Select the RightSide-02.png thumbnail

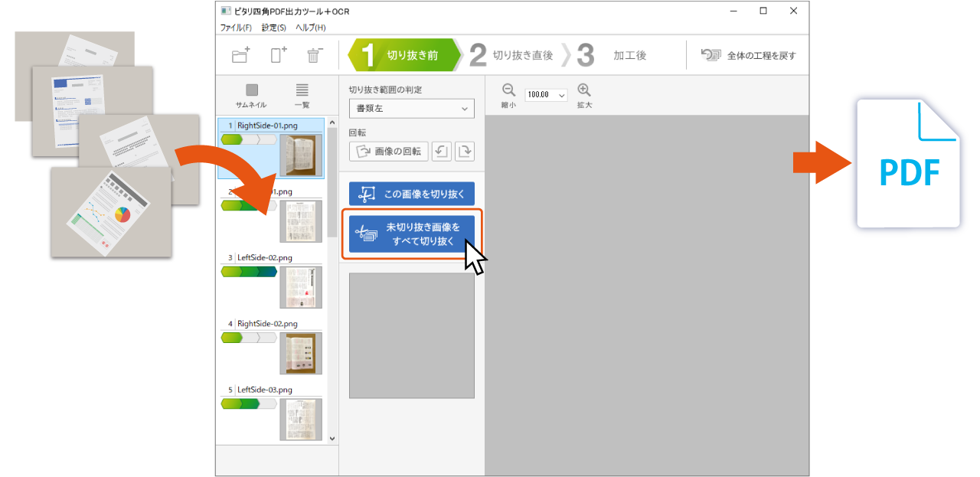click(x=301, y=353)
